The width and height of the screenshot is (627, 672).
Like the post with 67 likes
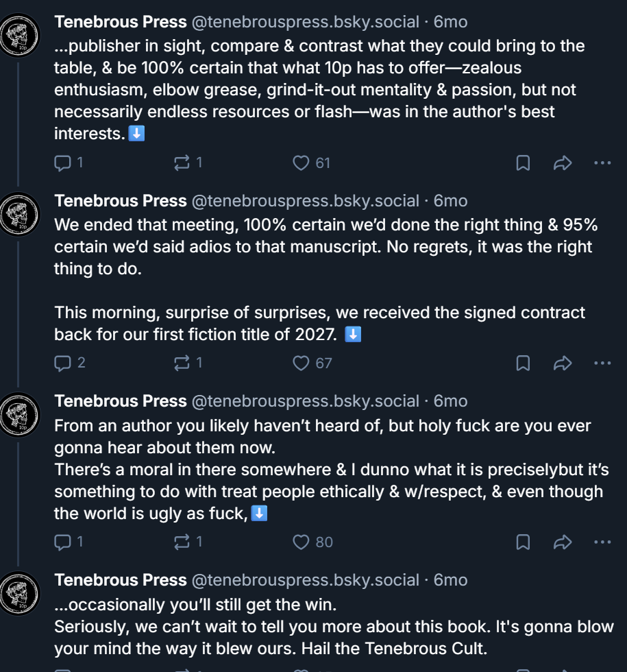301,363
